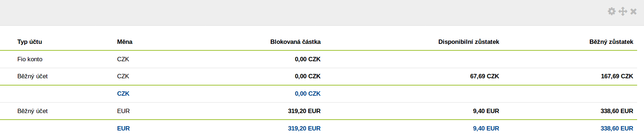Open the Běžný účet EUR account
Screen dimensions: 644x137
pos(318,111)
